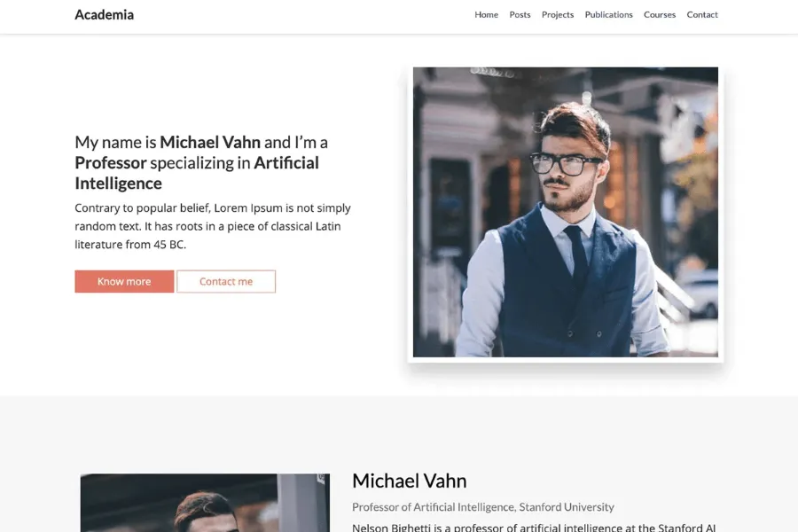This screenshot has height=532, width=798.
Task: Select Publications in the top navigation
Action: point(608,15)
